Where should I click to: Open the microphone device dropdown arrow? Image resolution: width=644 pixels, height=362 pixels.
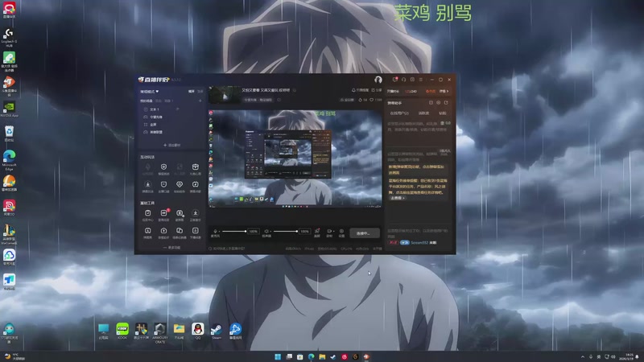[219, 232]
